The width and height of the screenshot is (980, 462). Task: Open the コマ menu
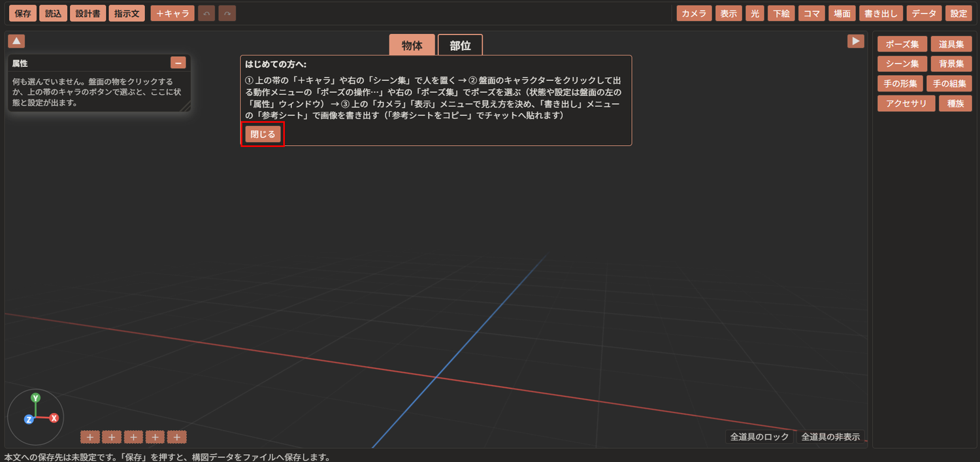(811, 13)
